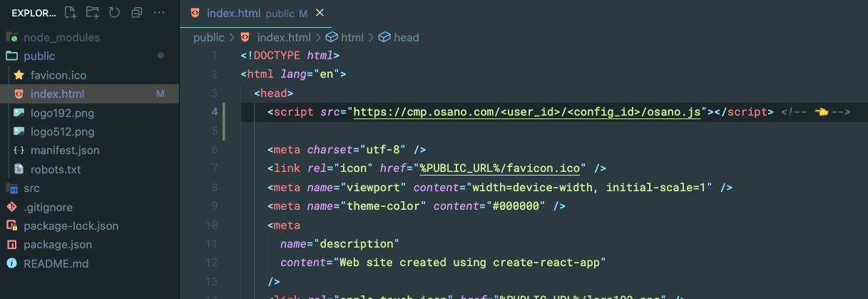Open package.json file
The height and width of the screenshot is (299, 868).
[x=57, y=245]
